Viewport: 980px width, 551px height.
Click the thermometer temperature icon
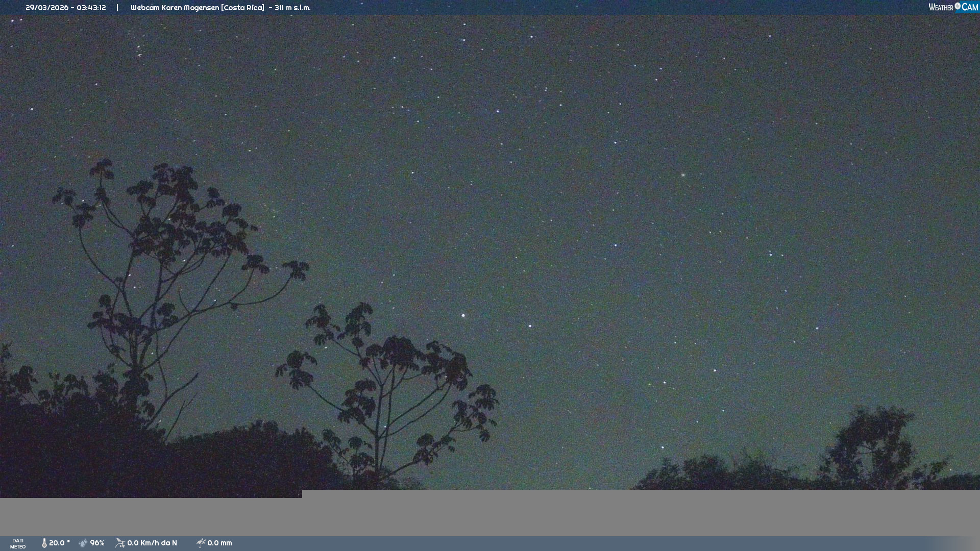44,543
